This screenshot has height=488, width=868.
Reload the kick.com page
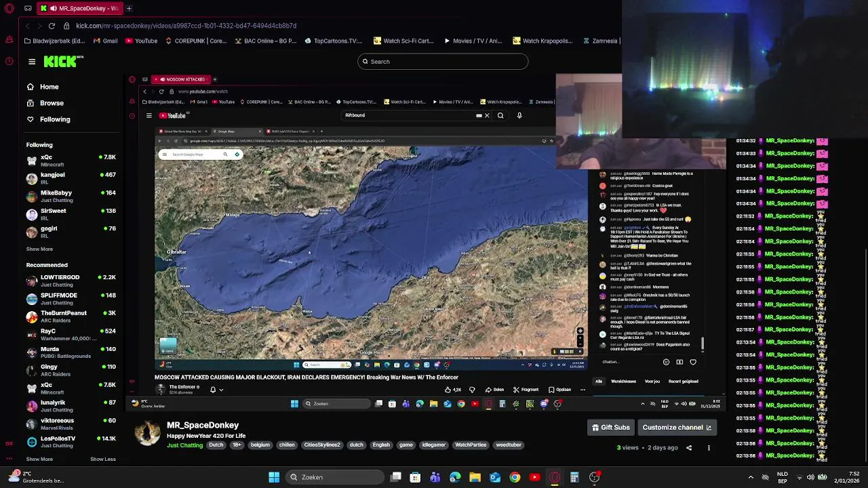tap(52, 26)
